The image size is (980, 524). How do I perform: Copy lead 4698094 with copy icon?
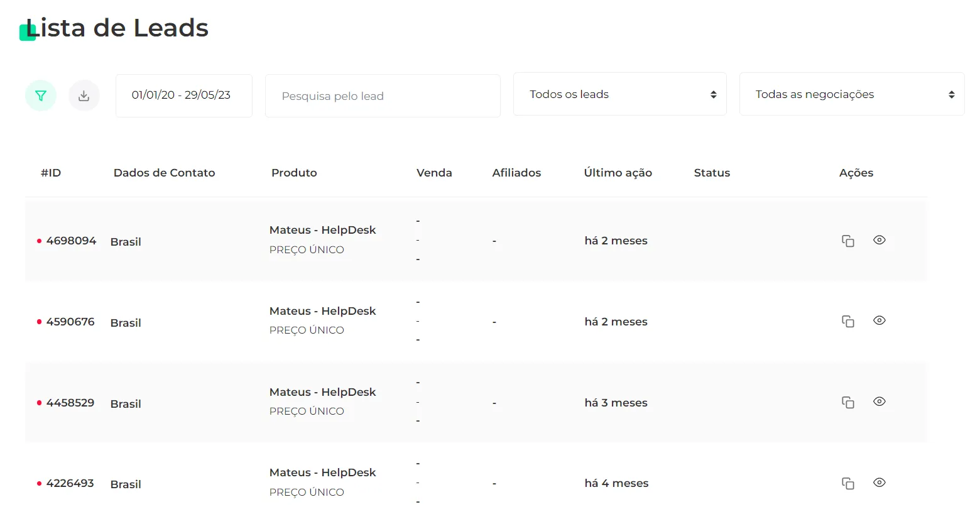pyautogui.click(x=848, y=241)
